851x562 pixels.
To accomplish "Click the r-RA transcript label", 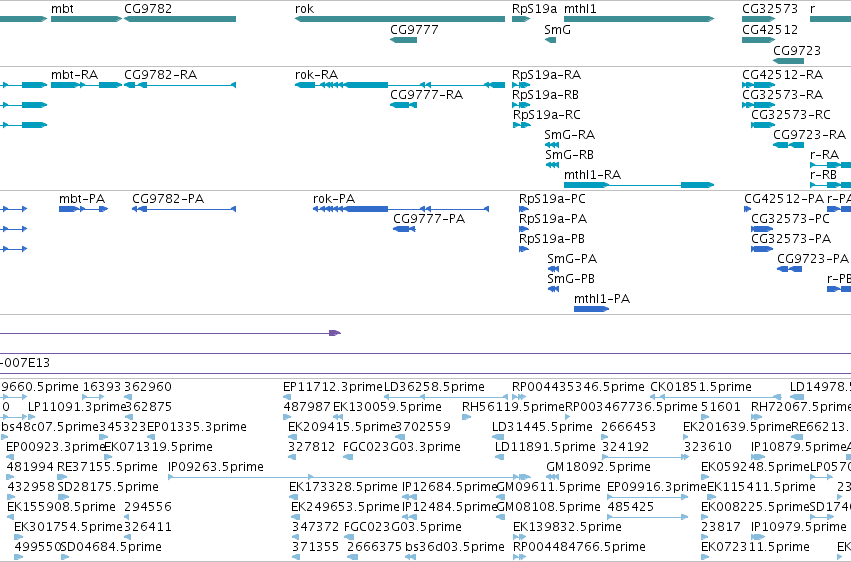I will pos(824,155).
